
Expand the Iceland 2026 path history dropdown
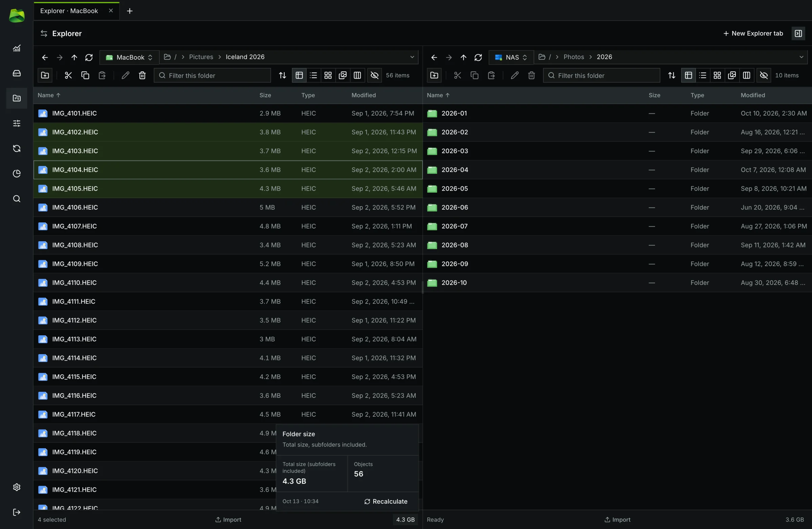pos(412,57)
